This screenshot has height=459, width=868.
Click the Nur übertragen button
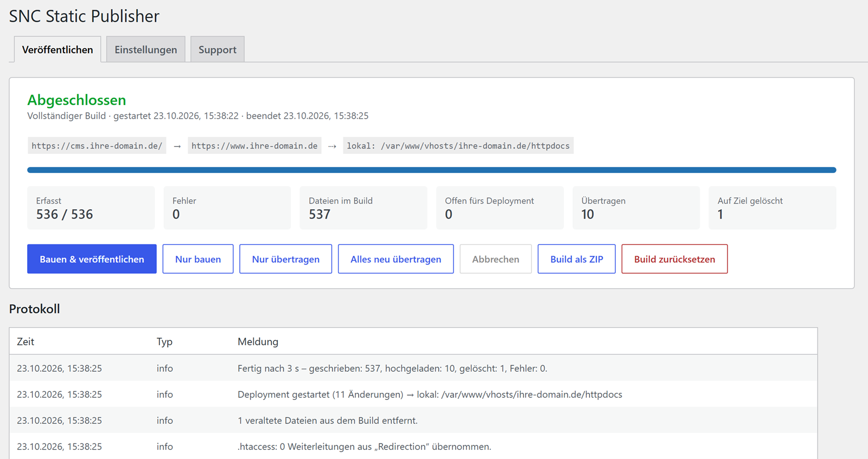(286, 259)
